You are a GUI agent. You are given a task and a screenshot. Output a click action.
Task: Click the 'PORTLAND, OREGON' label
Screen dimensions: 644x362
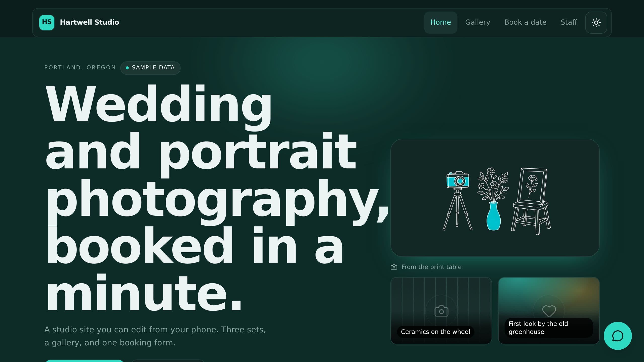pos(80,68)
